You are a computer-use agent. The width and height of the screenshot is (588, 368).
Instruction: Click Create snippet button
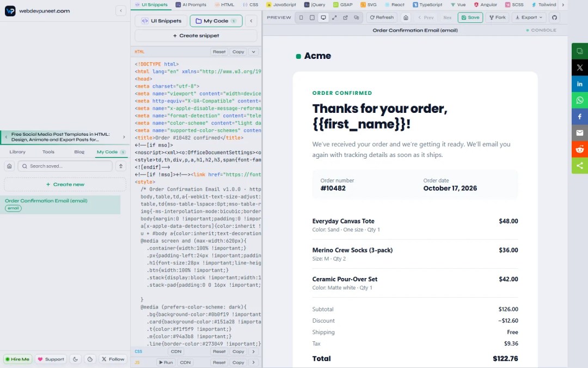(x=196, y=35)
